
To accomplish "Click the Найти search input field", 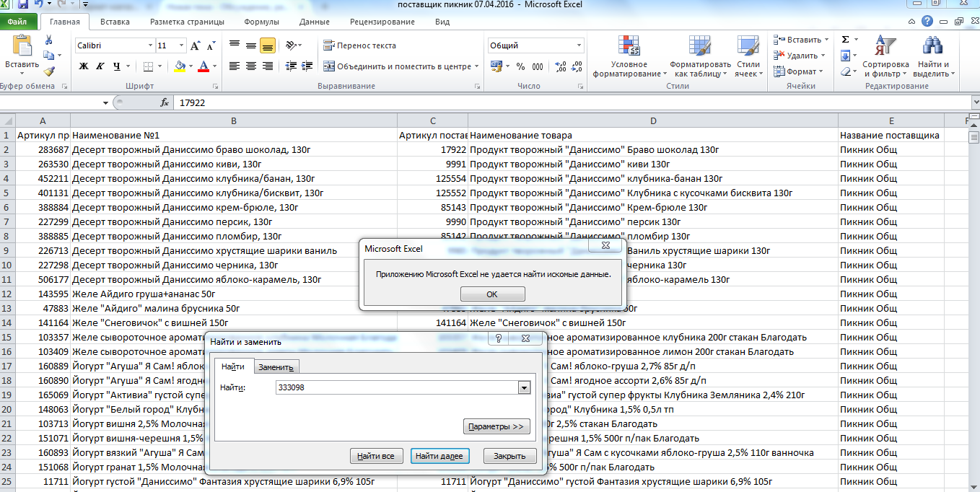I will click(x=398, y=388).
